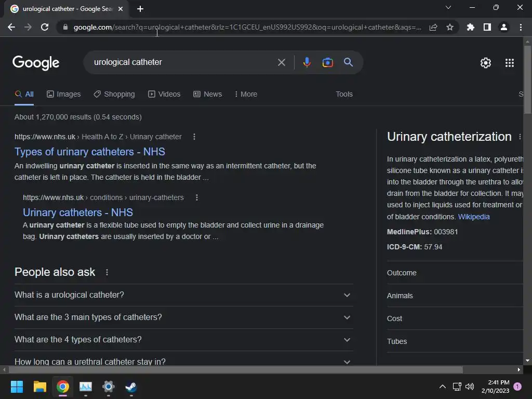This screenshot has height=399, width=532.
Task: Open People also ask options menu
Action: [x=107, y=272]
